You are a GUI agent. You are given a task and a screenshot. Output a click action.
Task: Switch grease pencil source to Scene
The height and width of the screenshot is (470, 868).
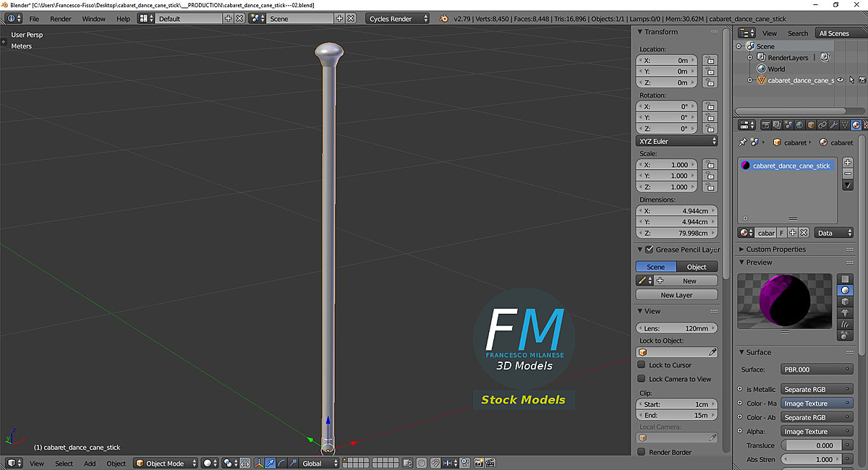656,267
